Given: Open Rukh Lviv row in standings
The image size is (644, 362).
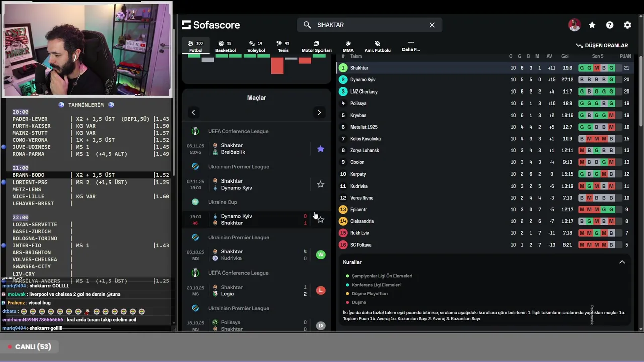Looking at the screenshot, I should pos(486,233).
